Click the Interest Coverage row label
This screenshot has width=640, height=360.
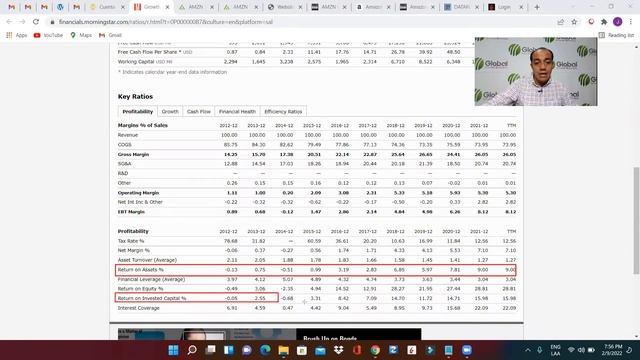[139, 308]
